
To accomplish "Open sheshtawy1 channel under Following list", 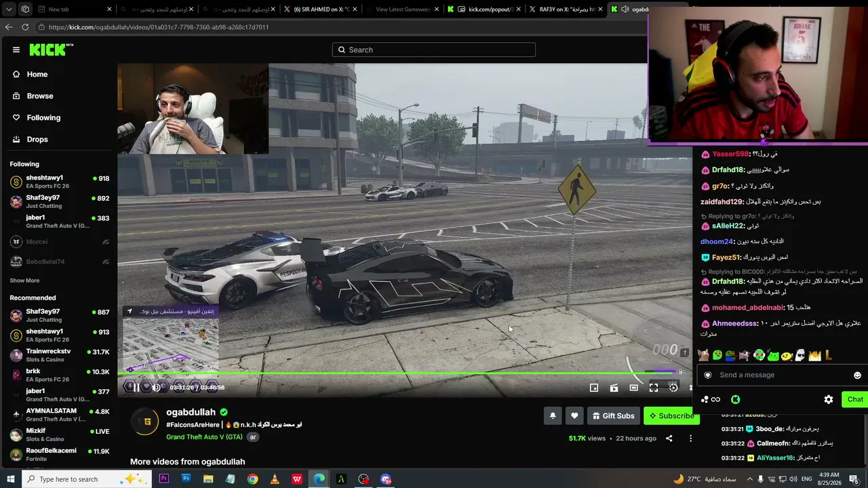I will tap(60, 182).
